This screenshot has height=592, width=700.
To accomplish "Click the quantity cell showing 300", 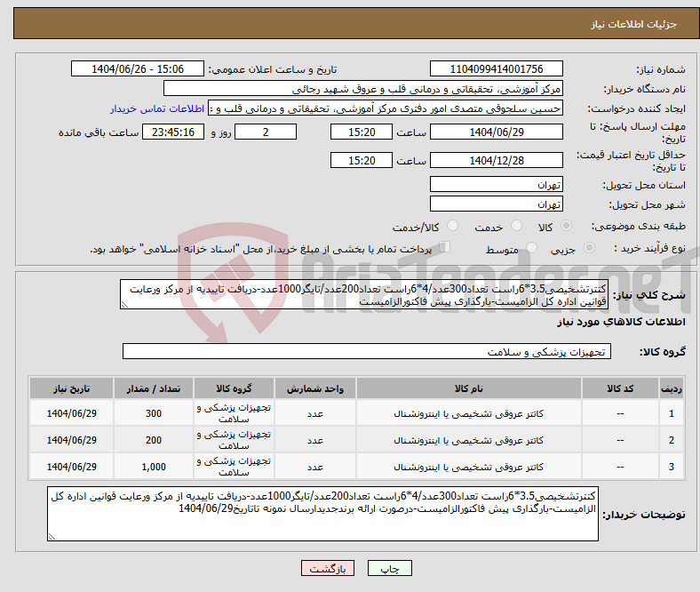I will [154, 413].
